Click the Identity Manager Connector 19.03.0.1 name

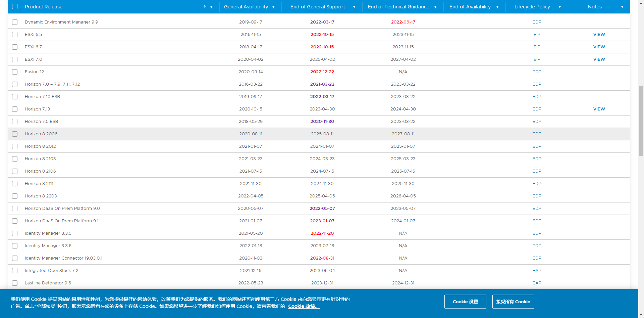coord(64,258)
